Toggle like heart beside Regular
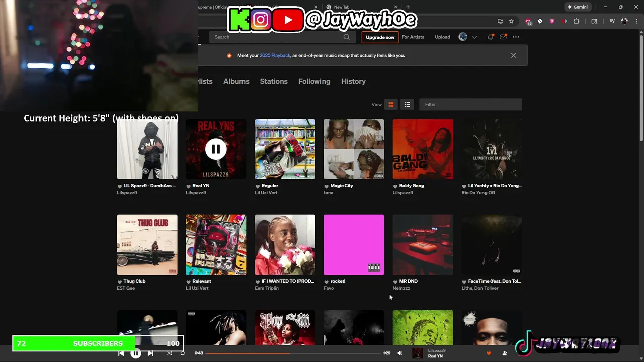This screenshot has height=362, width=644. tap(258, 186)
